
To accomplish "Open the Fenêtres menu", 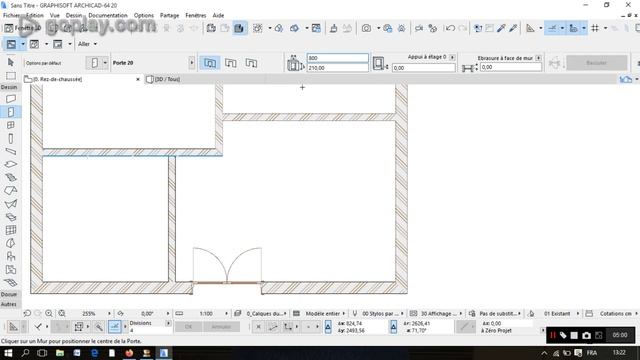I will [196, 16].
